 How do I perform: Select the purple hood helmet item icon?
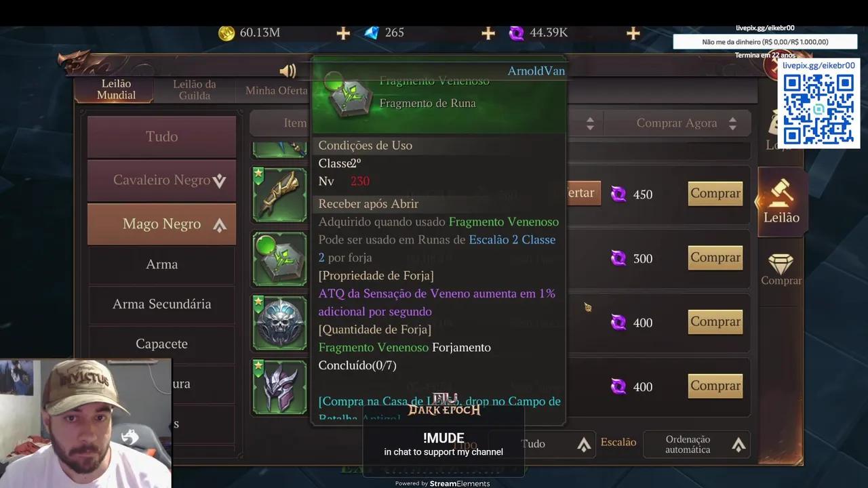click(279, 386)
